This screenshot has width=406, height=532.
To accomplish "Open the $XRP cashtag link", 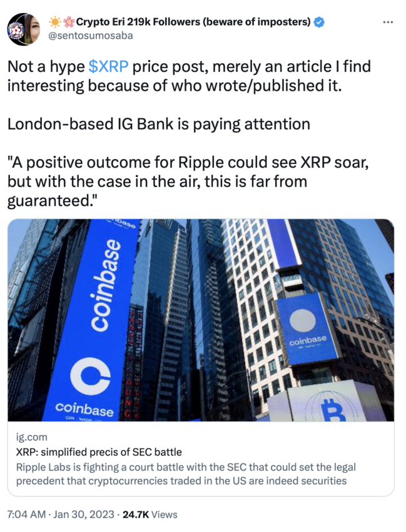I will (109, 66).
